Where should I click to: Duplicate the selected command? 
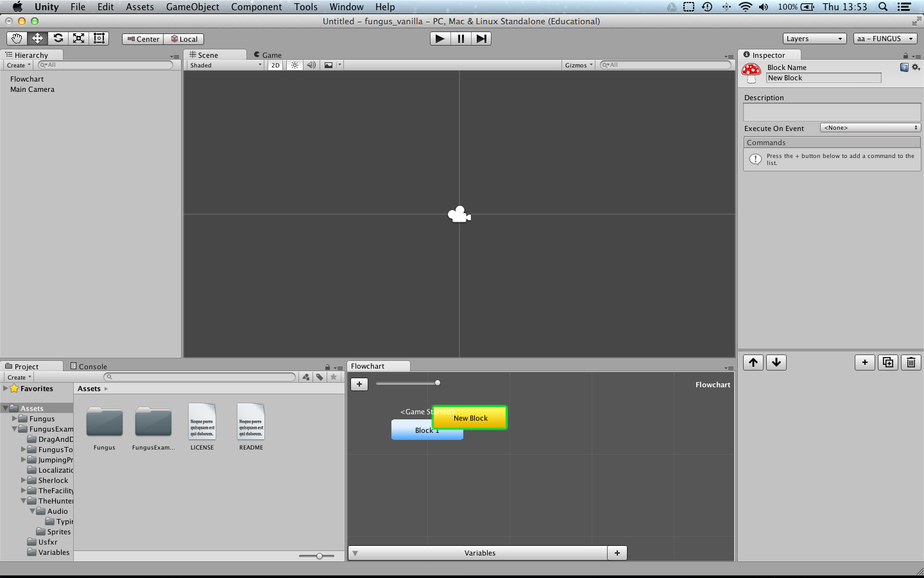(x=888, y=362)
